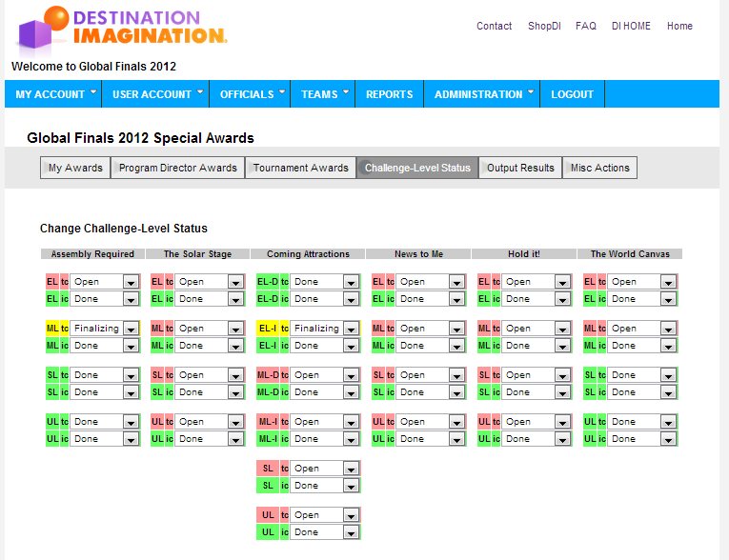Open Assembly Required UL ic status dropdown
This screenshot has width=729, height=560.
pyautogui.click(x=105, y=439)
